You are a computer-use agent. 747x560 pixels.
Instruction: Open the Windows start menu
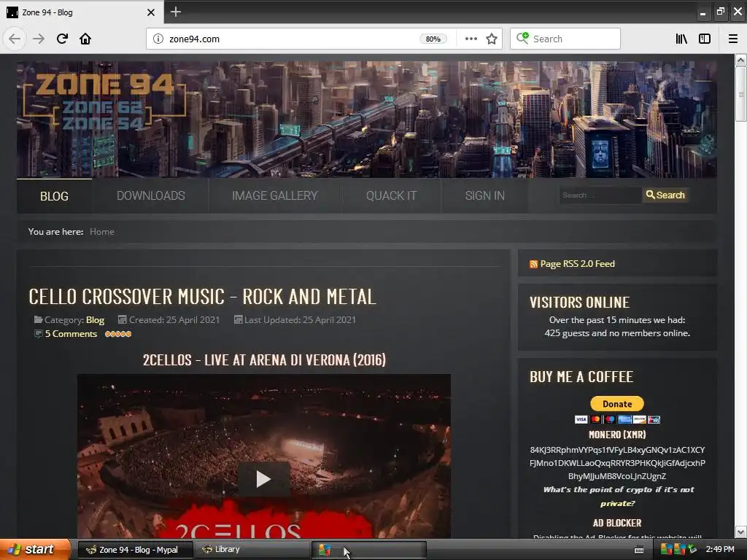pos(35,550)
